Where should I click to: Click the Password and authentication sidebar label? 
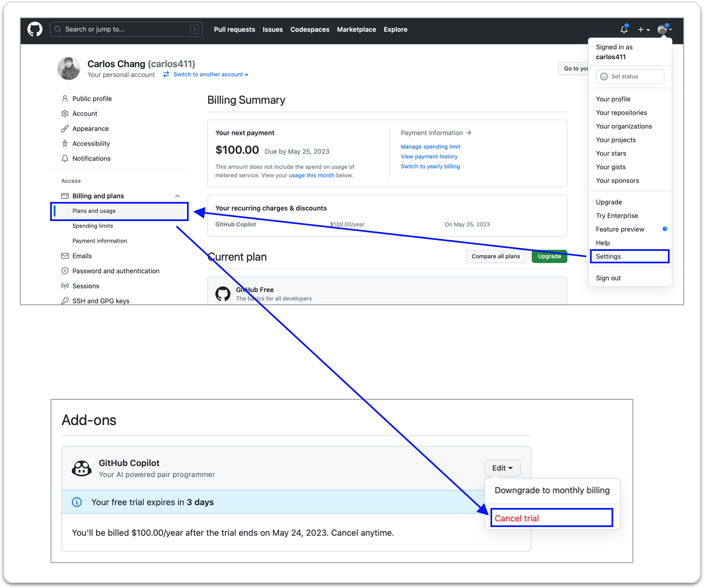click(116, 271)
